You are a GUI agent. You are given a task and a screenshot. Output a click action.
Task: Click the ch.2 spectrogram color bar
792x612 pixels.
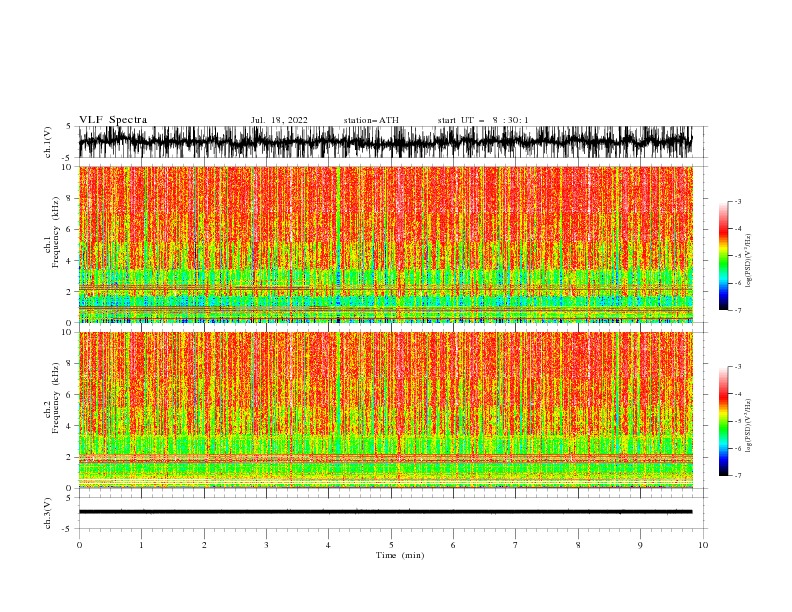click(723, 421)
